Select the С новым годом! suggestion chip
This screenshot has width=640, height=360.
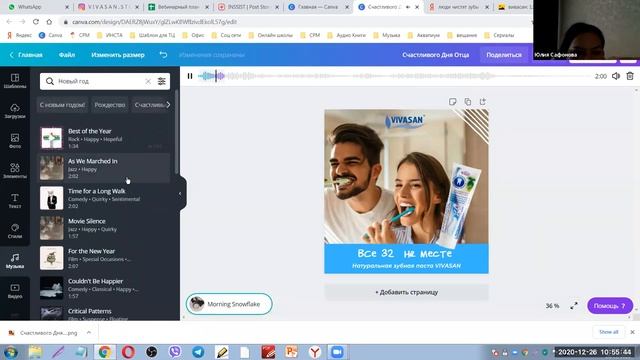(x=62, y=105)
